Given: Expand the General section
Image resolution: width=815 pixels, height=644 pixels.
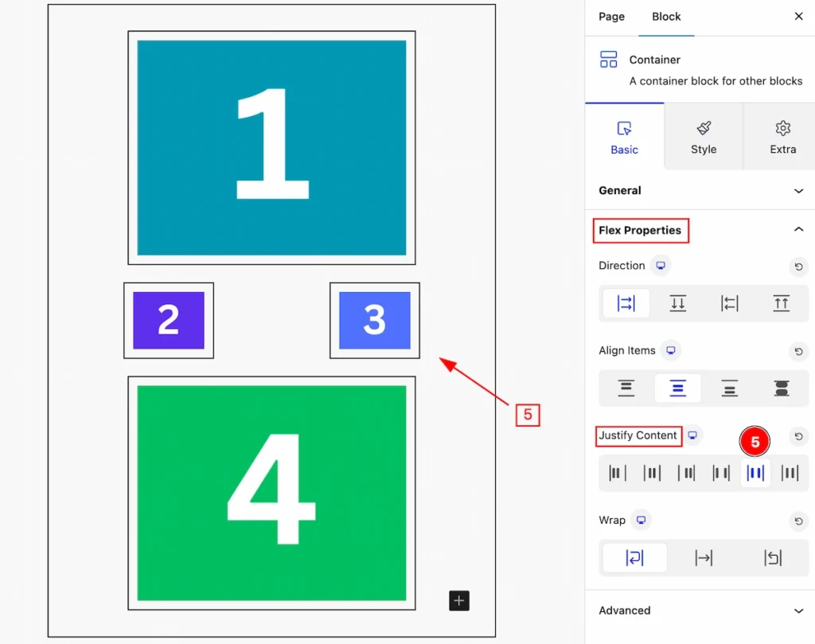Looking at the screenshot, I should (700, 190).
